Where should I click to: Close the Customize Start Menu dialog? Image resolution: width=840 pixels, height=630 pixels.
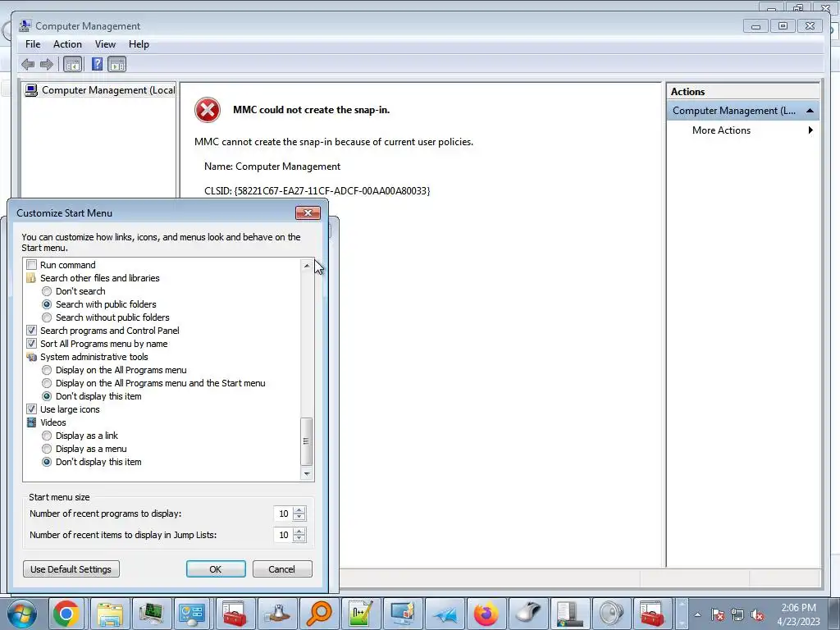tap(308, 212)
